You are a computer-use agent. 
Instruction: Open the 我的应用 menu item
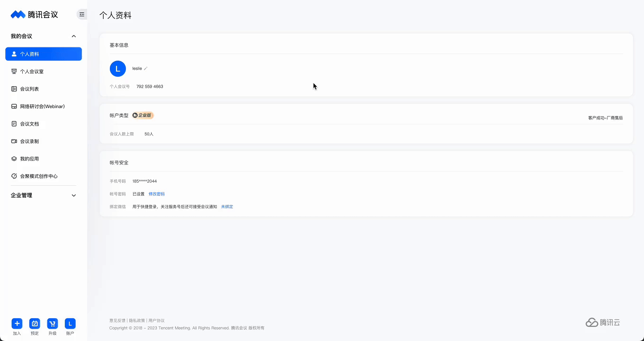pyautogui.click(x=44, y=159)
